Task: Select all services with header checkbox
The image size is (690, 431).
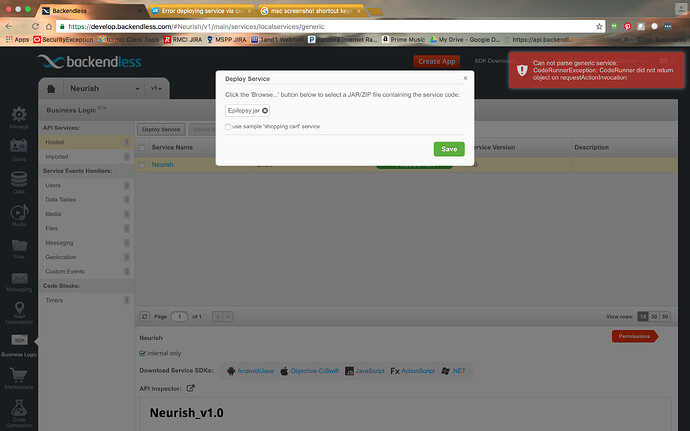Action: [142, 147]
